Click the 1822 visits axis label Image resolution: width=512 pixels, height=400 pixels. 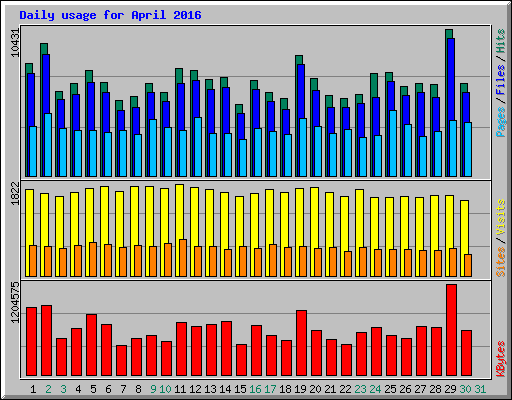point(15,193)
